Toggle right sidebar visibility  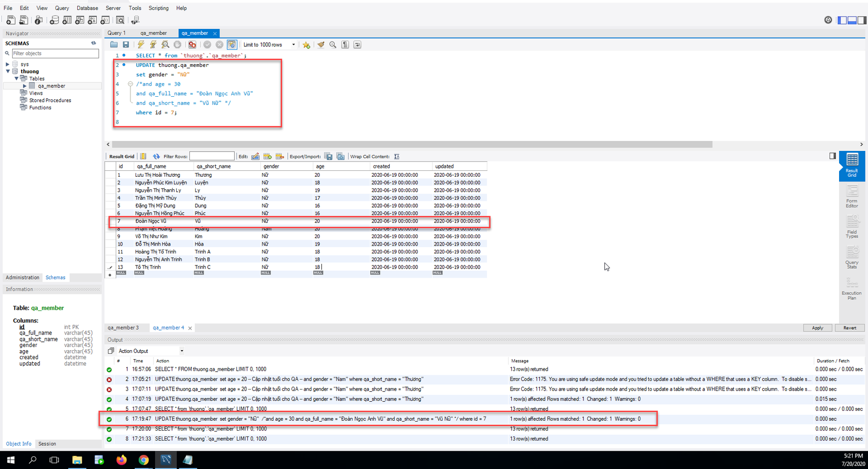[x=862, y=20]
